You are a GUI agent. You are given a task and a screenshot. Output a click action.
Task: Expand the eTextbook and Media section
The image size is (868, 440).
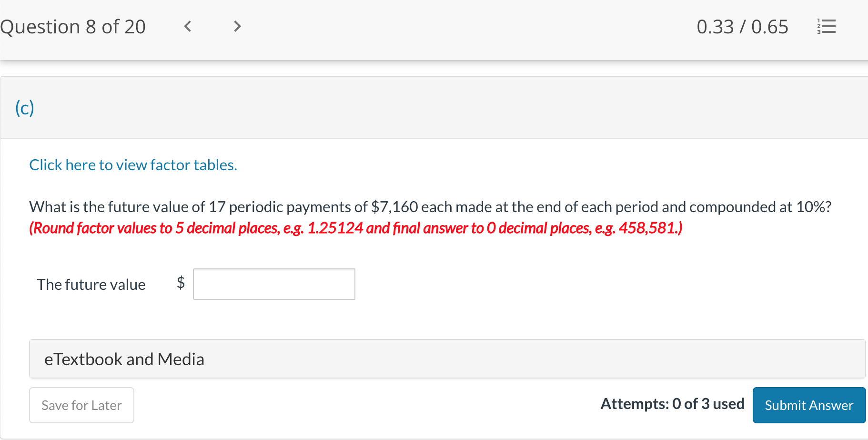pos(124,359)
